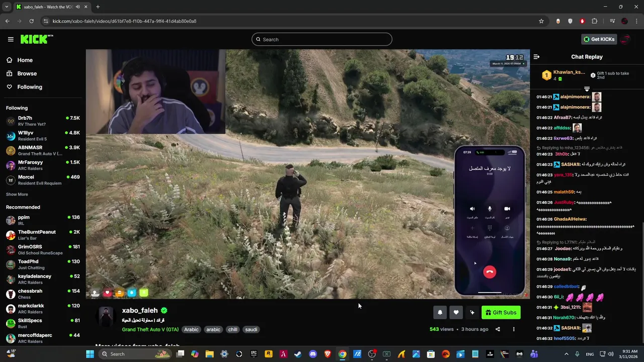644x362 pixels.
Task: Open Drb7h followed channel
Action: tap(43, 121)
